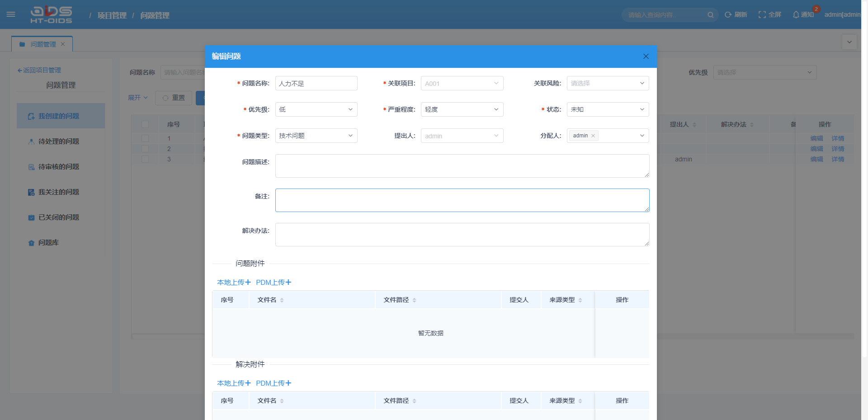Click the search magnifier icon

pyautogui.click(x=710, y=15)
